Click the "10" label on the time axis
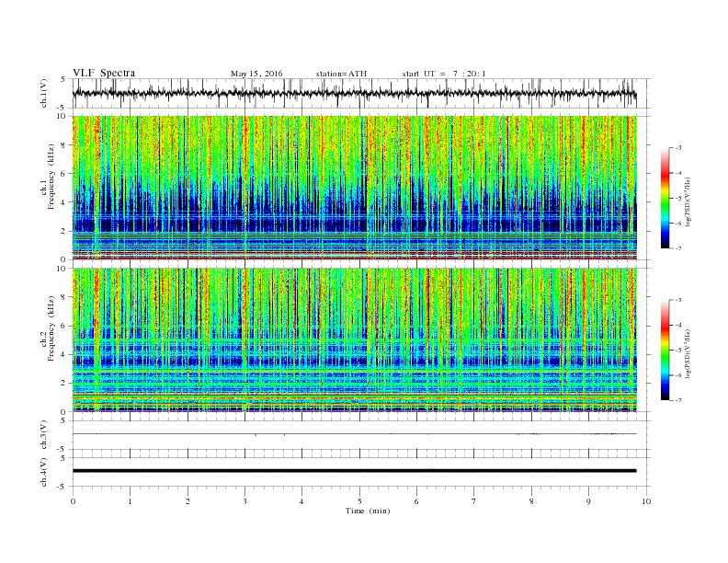 [x=646, y=501]
